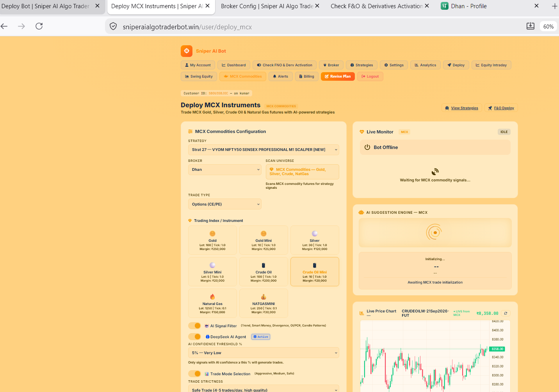This screenshot has width=559, height=392.
Task: Select the NATGASMINI instrument card
Action: [x=263, y=303]
